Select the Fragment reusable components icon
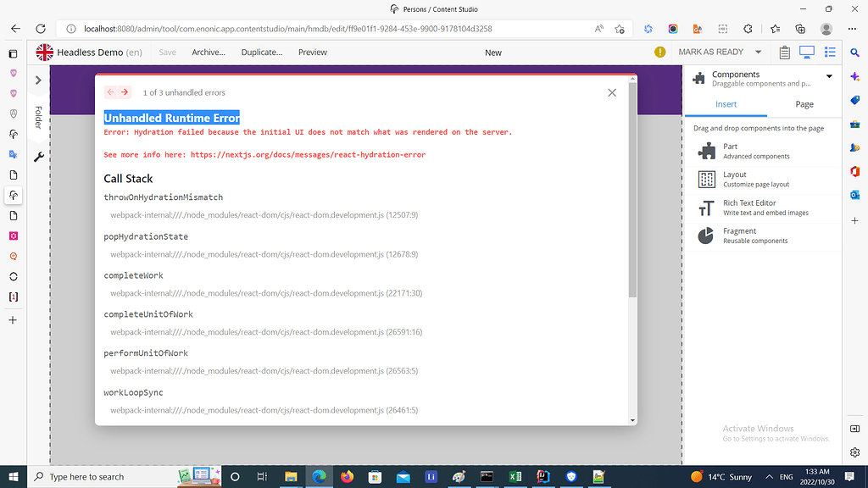 tap(705, 235)
